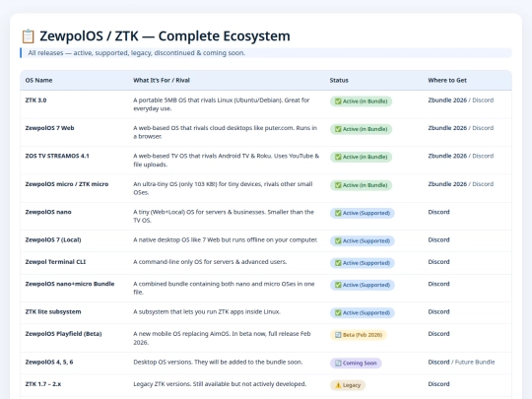Click the page title ZewpolOS / ZTK — Complete Ecosystem
532x399 pixels.
click(165, 36)
